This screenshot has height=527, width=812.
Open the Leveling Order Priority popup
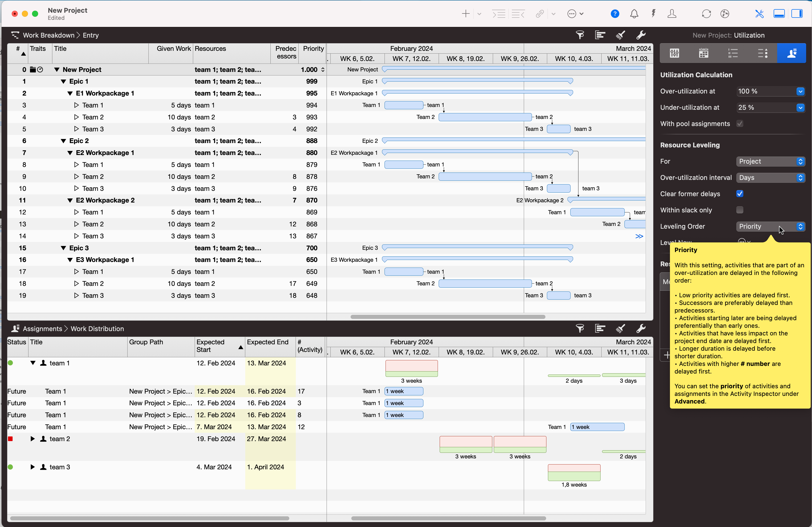[x=770, y=226]
